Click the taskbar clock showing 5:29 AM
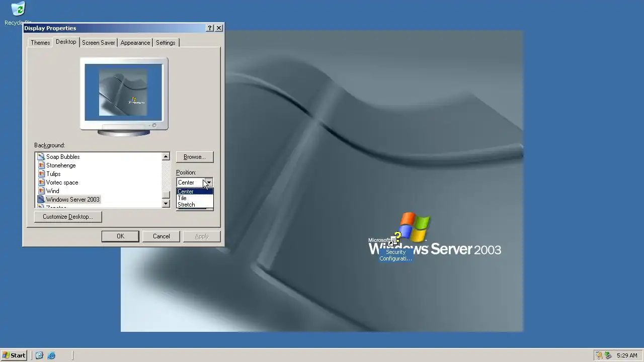Image resolution: width=644 pixels, height=362 pixels. 627,355
